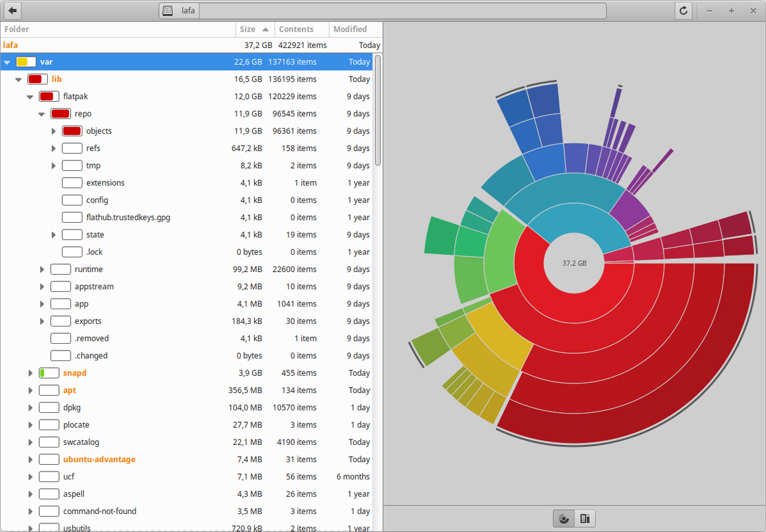Select the extensions folder row
The width and height of the screenshot is (766, 532).
click(187, 183)
